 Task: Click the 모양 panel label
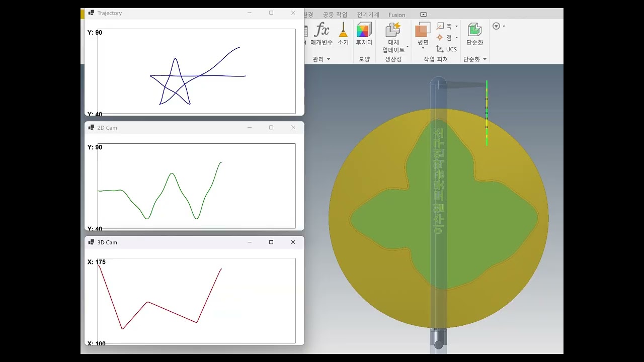[x=364, y=59]
